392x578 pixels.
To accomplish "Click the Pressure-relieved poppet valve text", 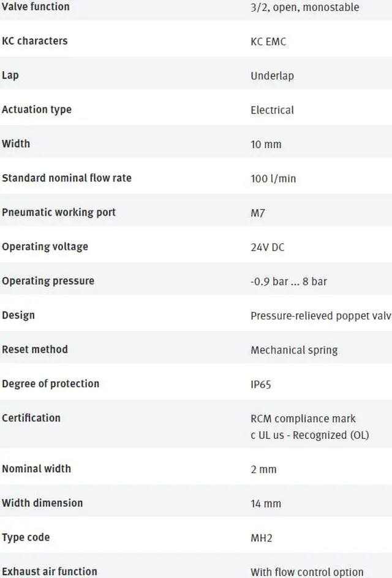I will 320,316.
